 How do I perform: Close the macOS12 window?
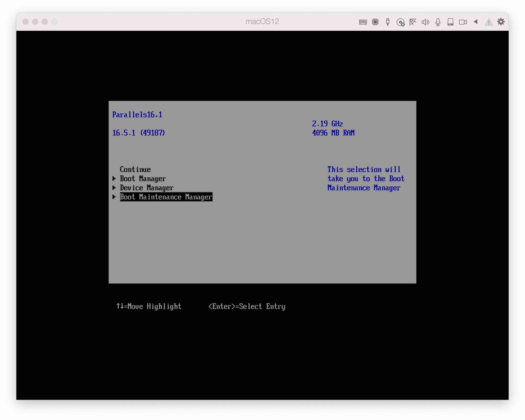click(25, 22)
